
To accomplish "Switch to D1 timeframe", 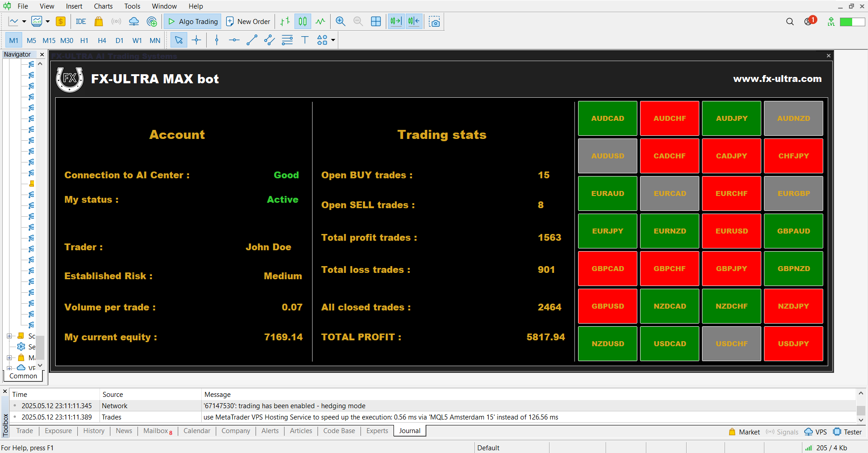I will (119, 40).
